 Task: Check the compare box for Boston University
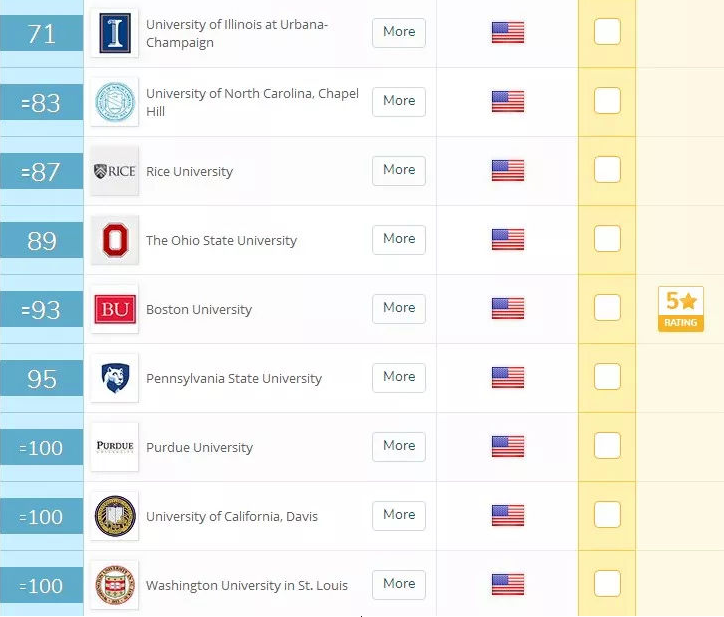(x=607, y=308)
